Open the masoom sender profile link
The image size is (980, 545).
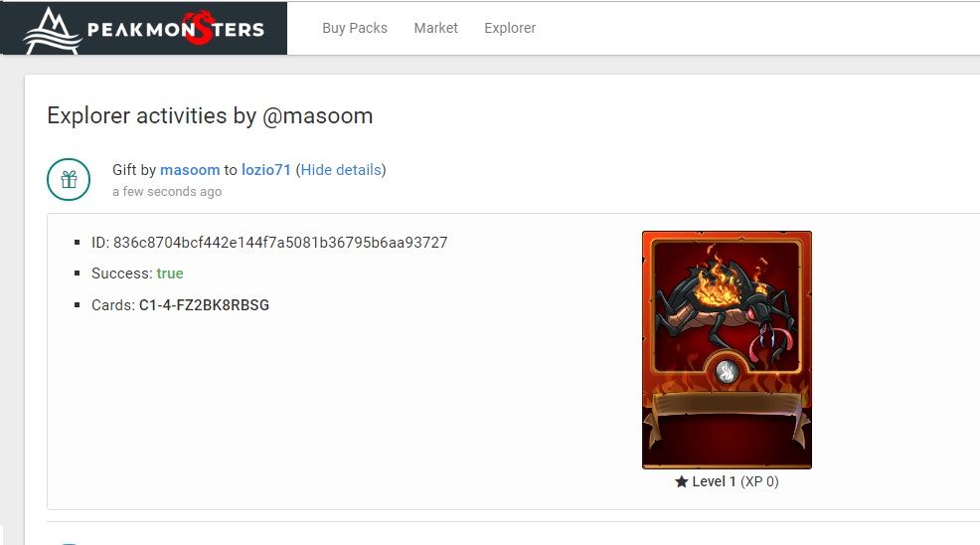coord(190,170)
